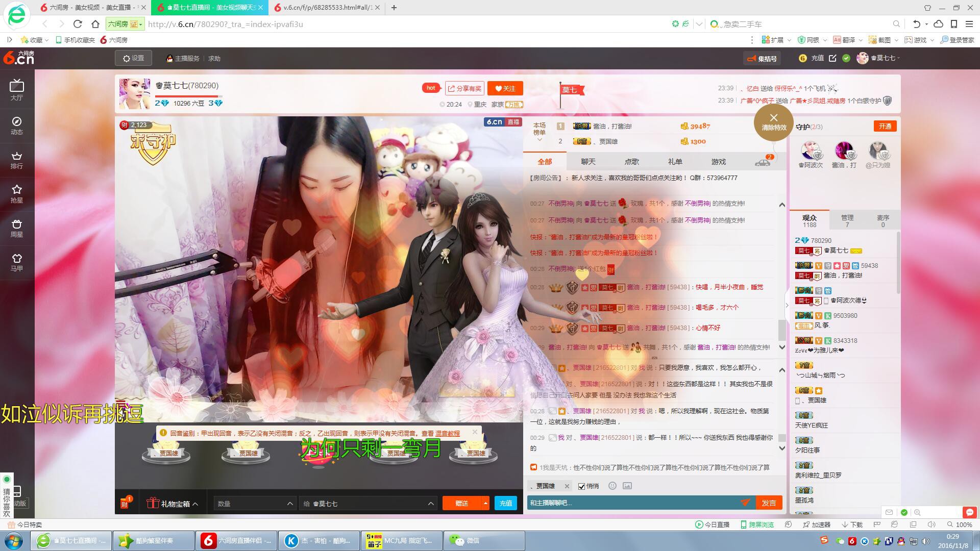Toggle the 悄悄 whisper checkbox
The width and height of the screenshot is (980, 551).
pos(581,486)
